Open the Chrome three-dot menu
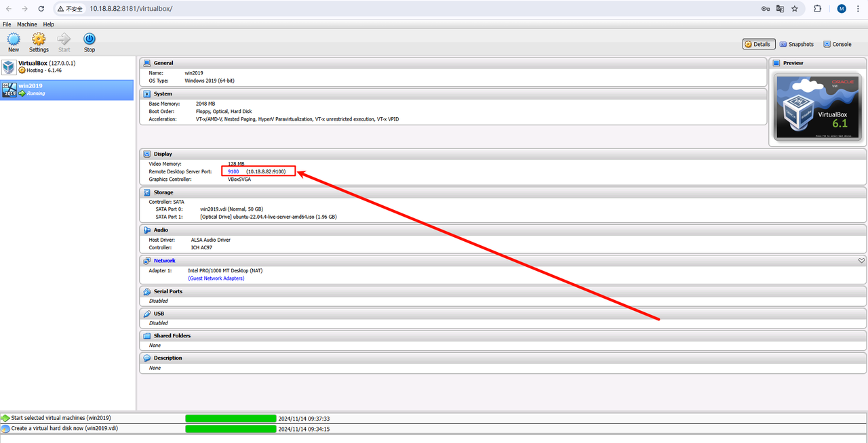The width and height of the screenshot is (868, 443). 859,9
